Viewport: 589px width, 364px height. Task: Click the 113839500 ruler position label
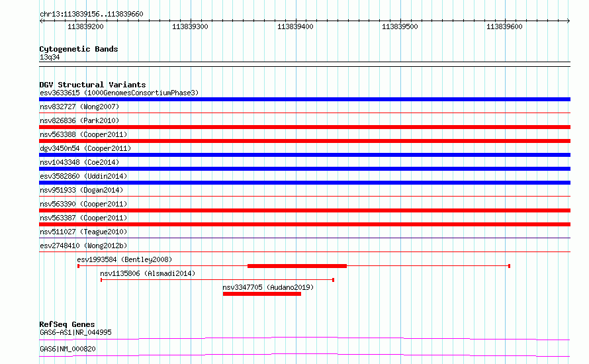pyautogui.click(x=400, y=26)
